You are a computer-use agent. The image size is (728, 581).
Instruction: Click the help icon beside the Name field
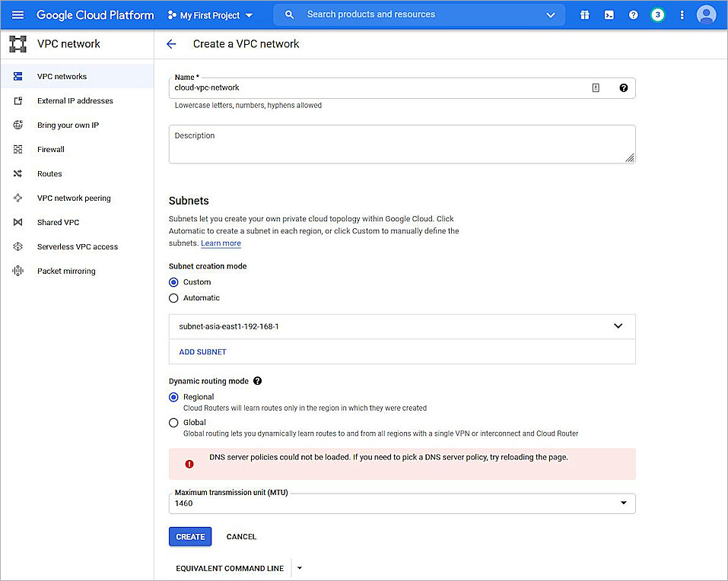623,87
